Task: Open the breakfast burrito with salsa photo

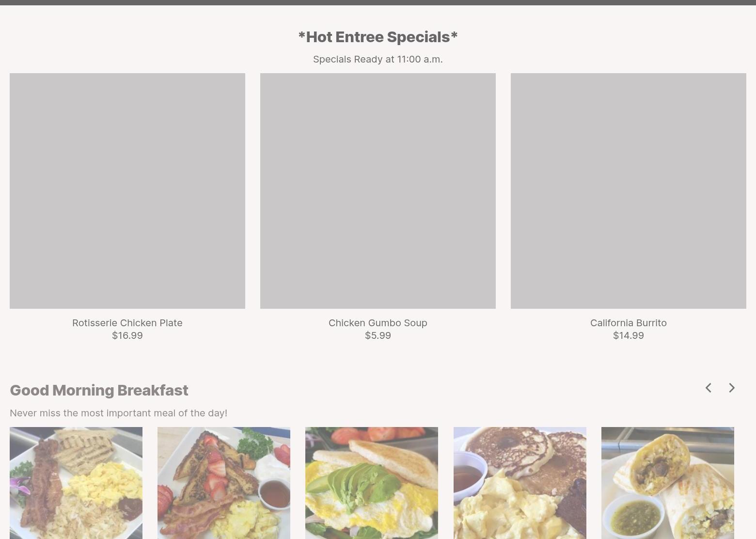Action: (x=668, y=483)
